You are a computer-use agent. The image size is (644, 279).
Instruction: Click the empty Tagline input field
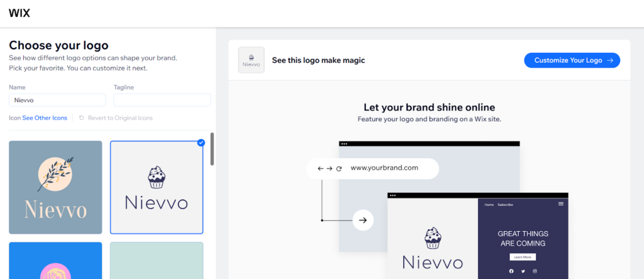(x=162, y=100)
